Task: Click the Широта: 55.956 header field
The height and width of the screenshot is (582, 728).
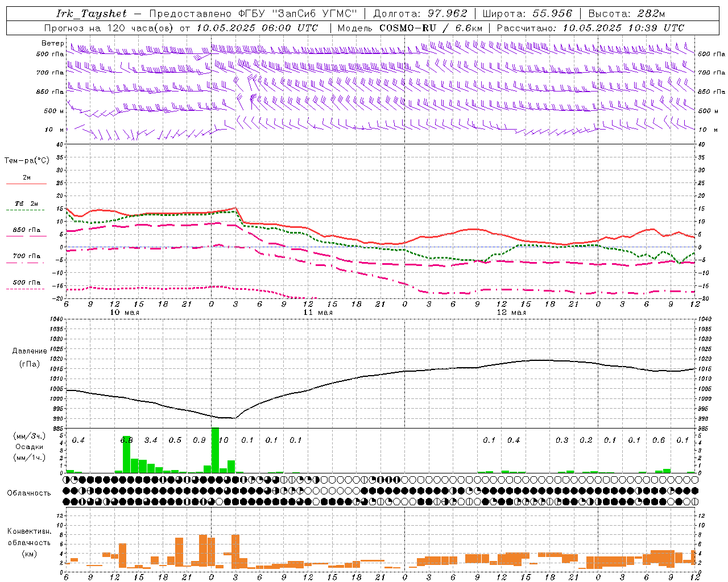Action: click(x=528, y=14)
